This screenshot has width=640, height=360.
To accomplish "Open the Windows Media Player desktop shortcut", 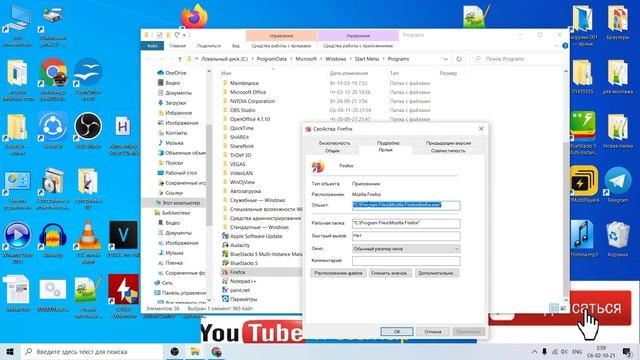I will click(x=17, y=242).
